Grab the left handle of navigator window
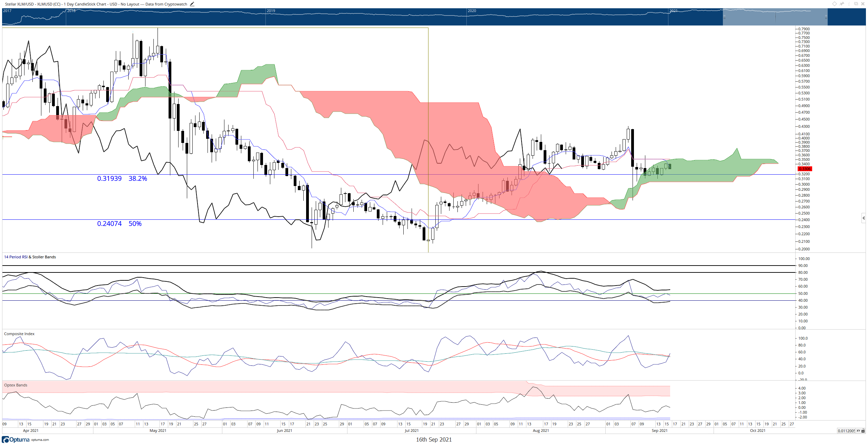 point(724,17)
